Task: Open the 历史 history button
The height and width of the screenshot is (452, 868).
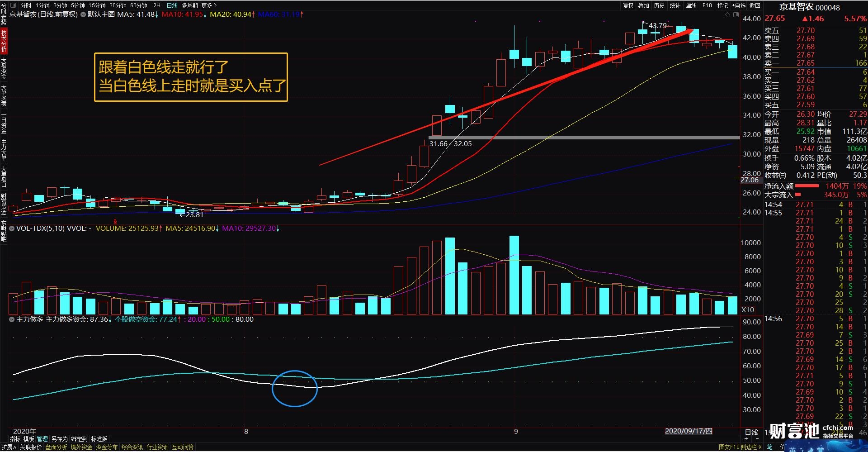Action: click(660, 5)
